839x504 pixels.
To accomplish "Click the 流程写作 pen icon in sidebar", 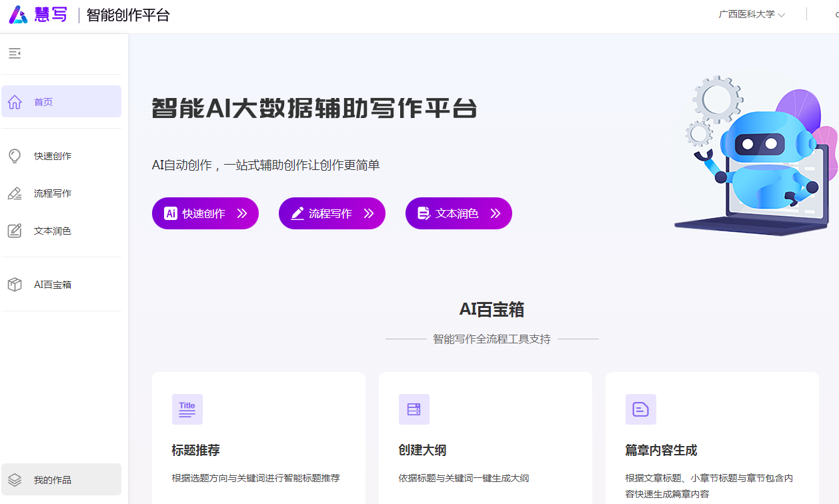I will pyautogui.click(x=15, y=193).
